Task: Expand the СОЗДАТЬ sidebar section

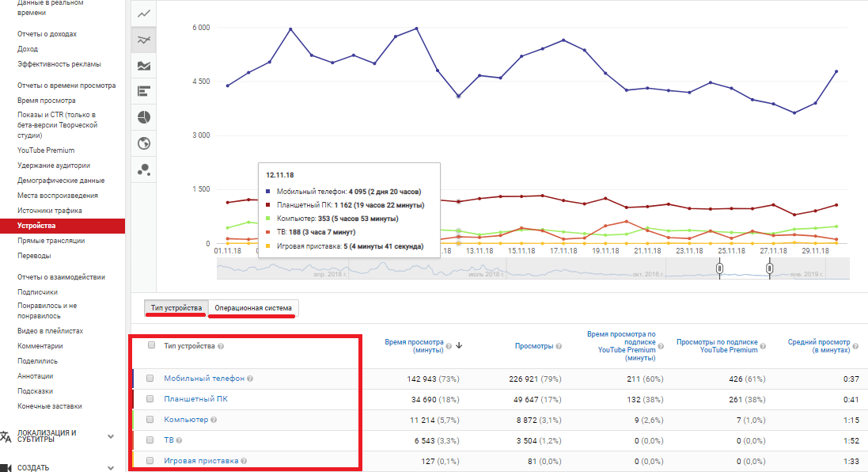Action: (x=111, y=467)
